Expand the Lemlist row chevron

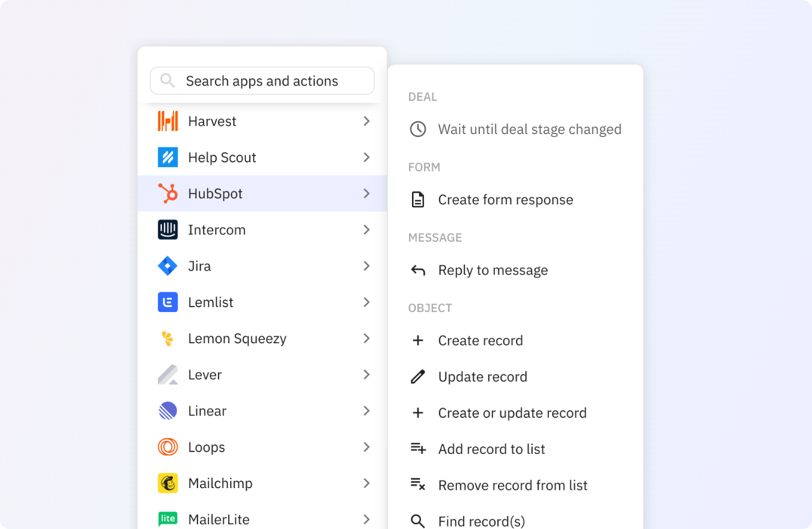pyautogui.click(x=366, y=302)
